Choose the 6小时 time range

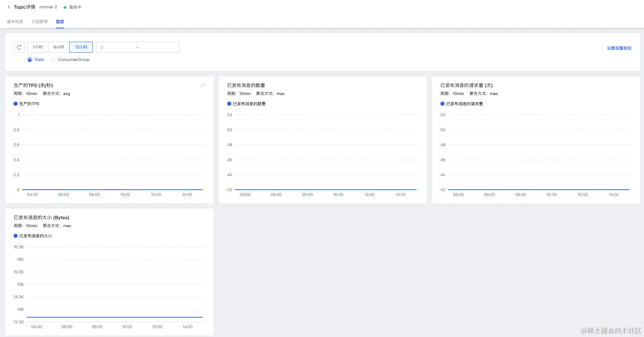tap(59, 47)
